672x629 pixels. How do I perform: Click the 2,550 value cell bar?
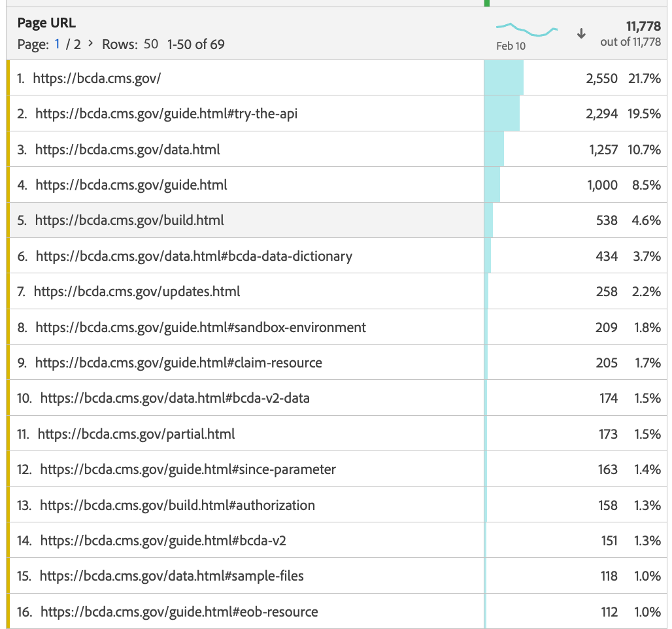[504, 78]
